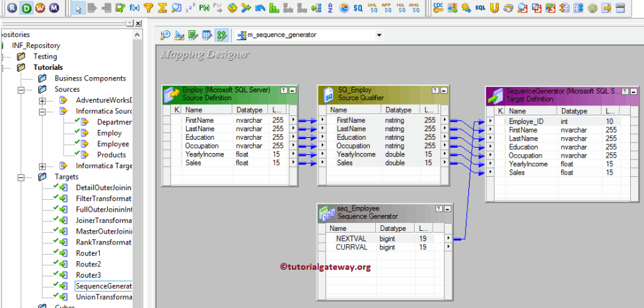Viewport: 644px width, 308px height.
Task: Open help for Employ Source Definition
Action: coord(284,90)
